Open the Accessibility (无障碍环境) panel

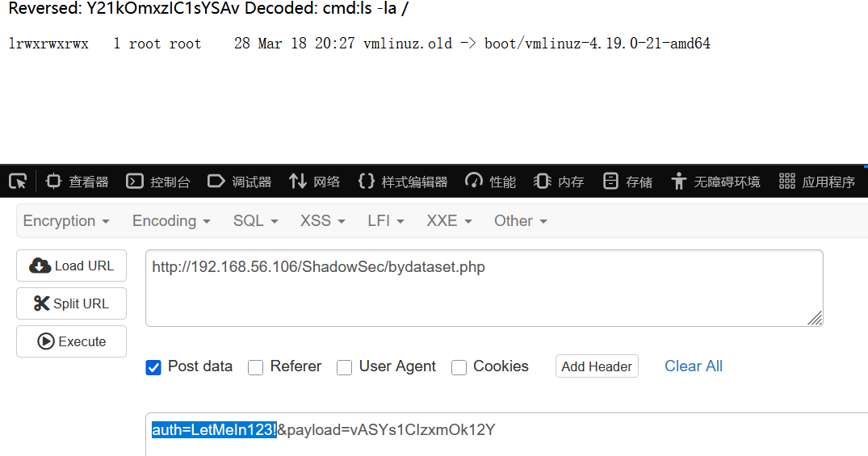715,182
